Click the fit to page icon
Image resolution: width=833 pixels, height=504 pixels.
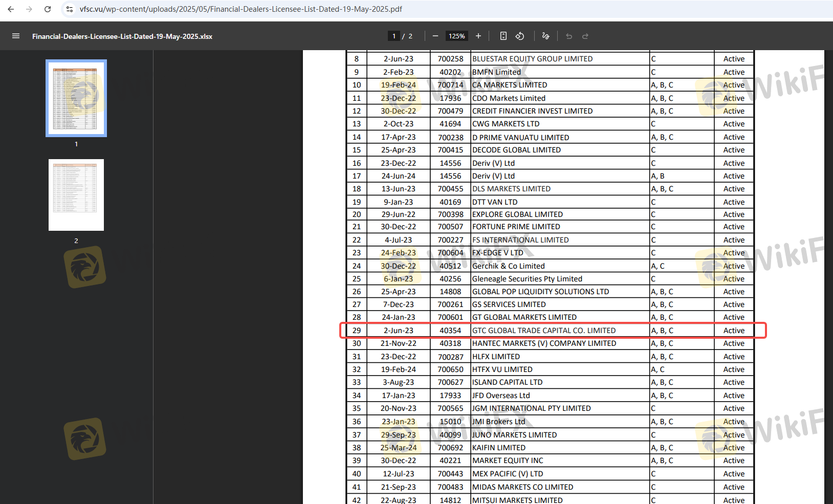pos(503,36)
